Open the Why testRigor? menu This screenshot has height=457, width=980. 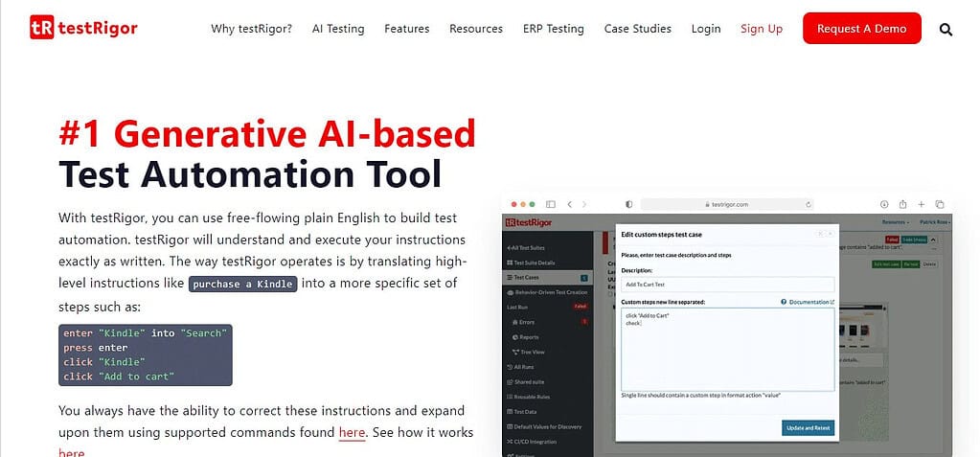coord(251,29)
